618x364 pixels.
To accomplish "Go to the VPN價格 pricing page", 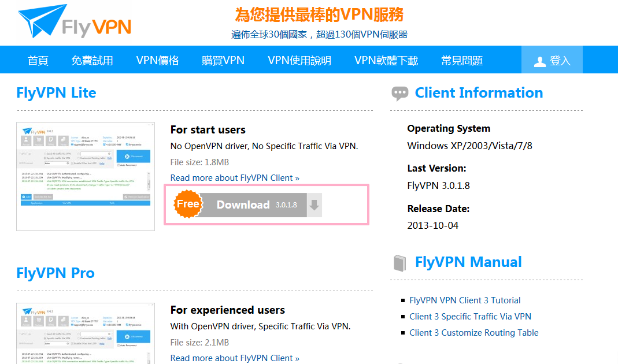I will point(157,61).
